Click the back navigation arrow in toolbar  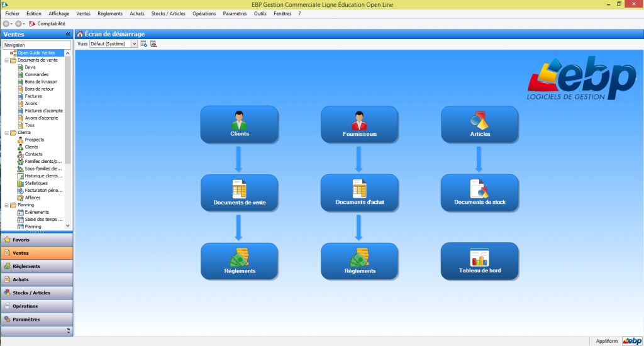click(6, 24)
